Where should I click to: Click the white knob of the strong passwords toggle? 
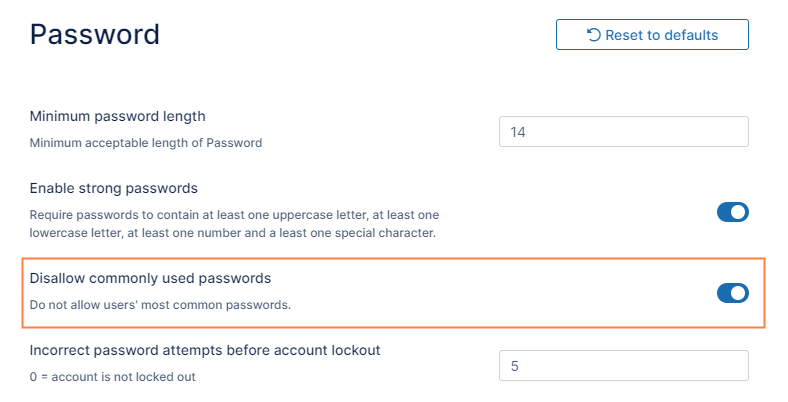(739, 212)
